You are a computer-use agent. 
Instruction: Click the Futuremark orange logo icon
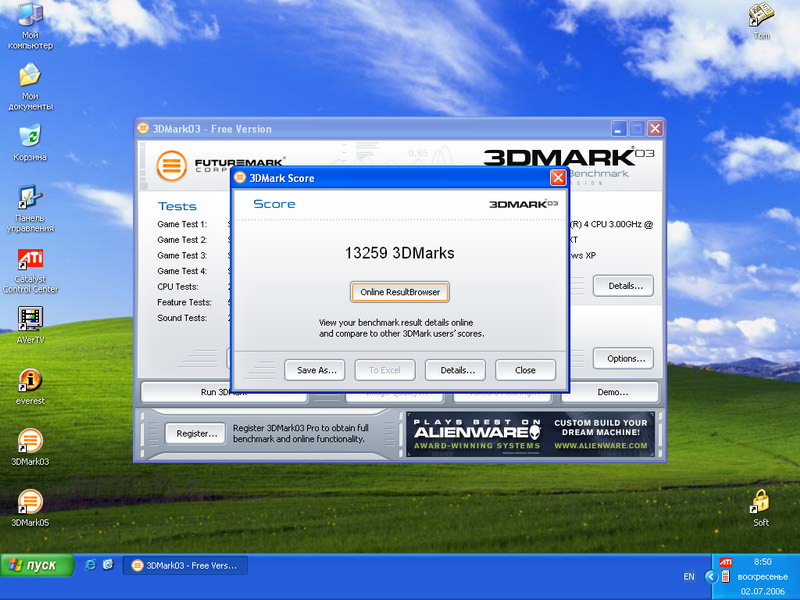point(171,165)
